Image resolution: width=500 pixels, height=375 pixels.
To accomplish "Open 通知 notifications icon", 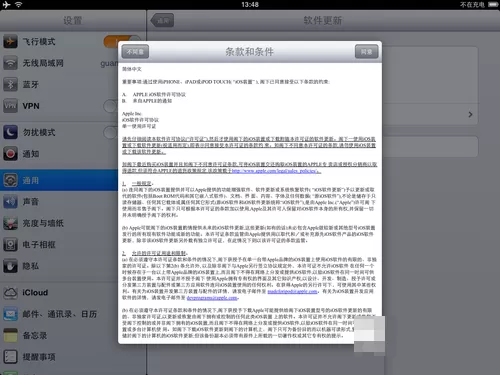I will 10,154.
